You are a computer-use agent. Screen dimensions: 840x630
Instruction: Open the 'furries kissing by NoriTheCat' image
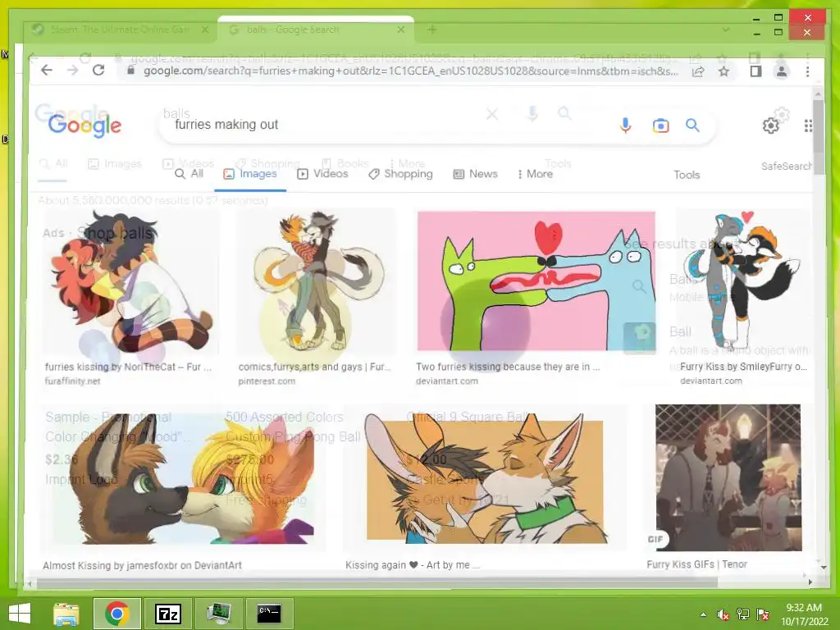click(130, 282)
